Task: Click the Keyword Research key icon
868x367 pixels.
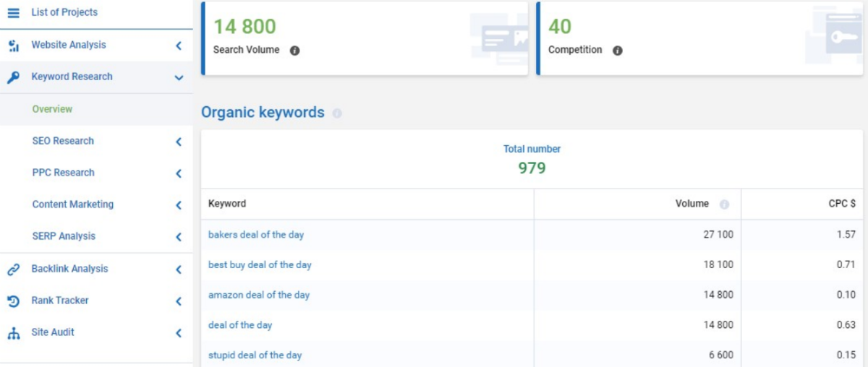Action: tap(13, 77)
